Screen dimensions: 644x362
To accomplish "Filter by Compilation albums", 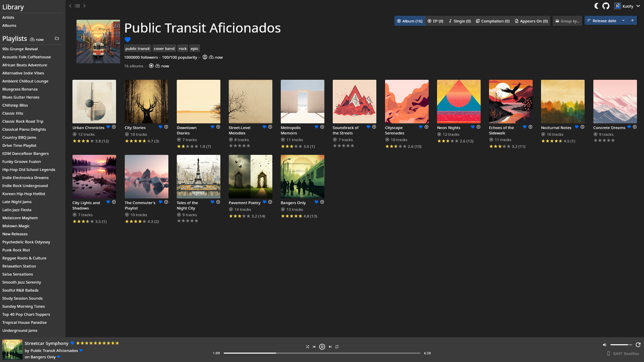I will pyautogui.click(x=492, y=21).
